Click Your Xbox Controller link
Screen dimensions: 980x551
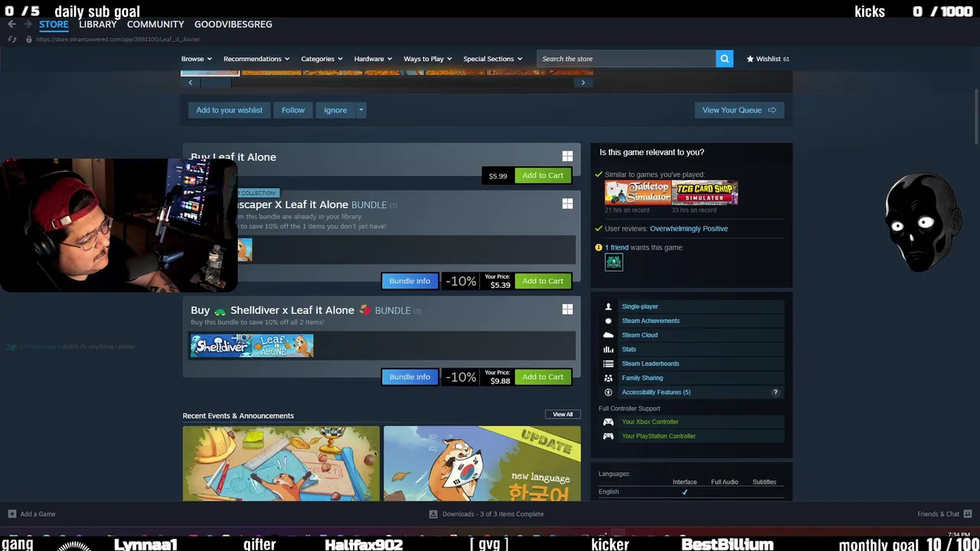[x=650, y=422]
